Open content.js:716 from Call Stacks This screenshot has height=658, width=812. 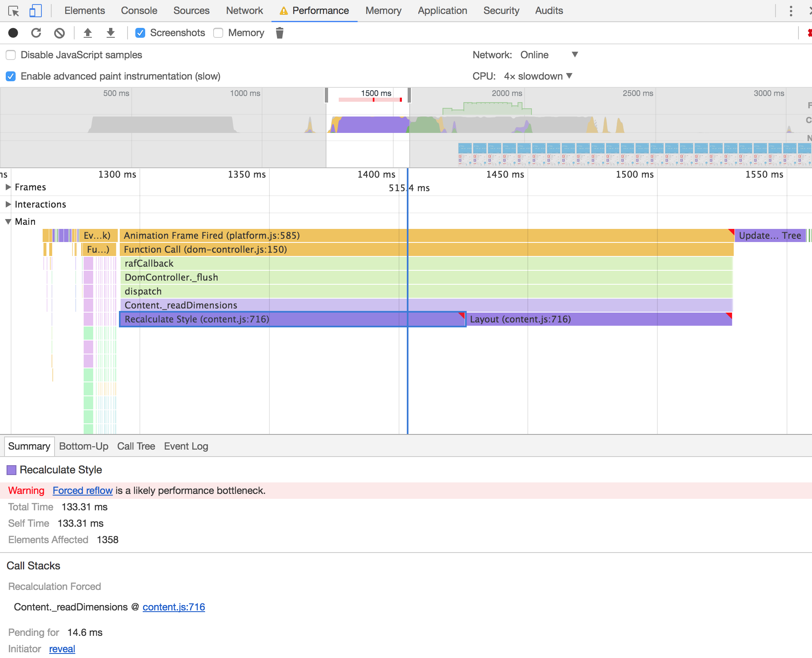click(173, 607)
